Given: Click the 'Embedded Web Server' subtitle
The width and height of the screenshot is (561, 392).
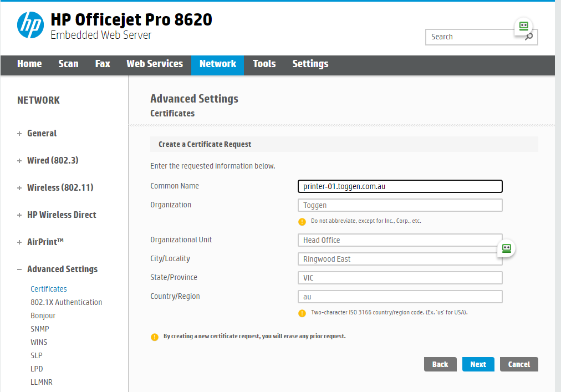Looking at the screenshot, I should [101, 35].
